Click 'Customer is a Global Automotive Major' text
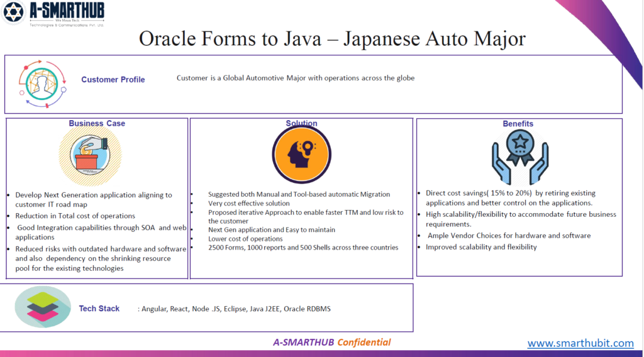 tap(296, 78)
